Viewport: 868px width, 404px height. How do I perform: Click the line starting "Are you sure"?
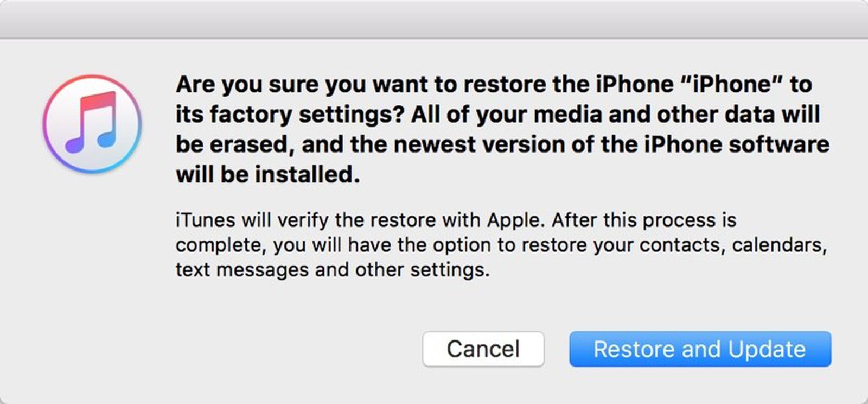494,85
